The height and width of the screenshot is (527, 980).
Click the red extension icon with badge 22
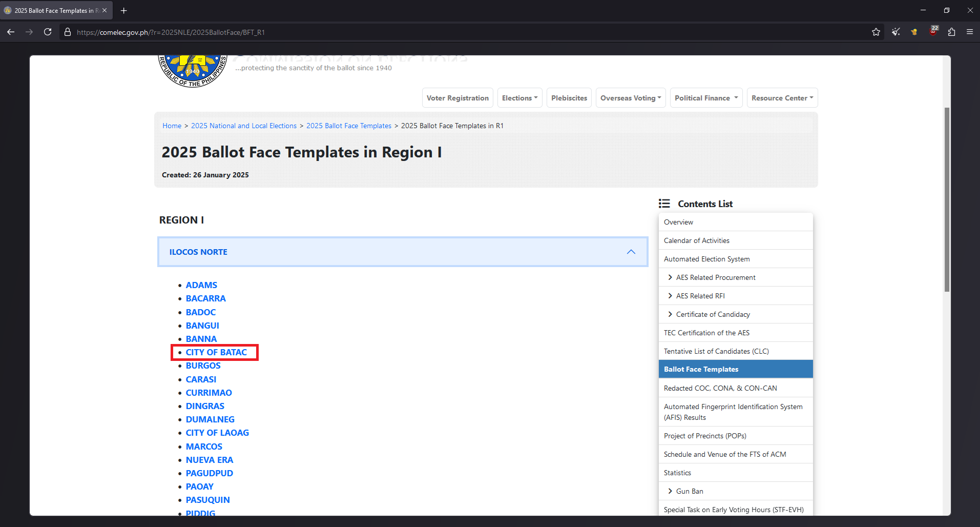point(933,31)
